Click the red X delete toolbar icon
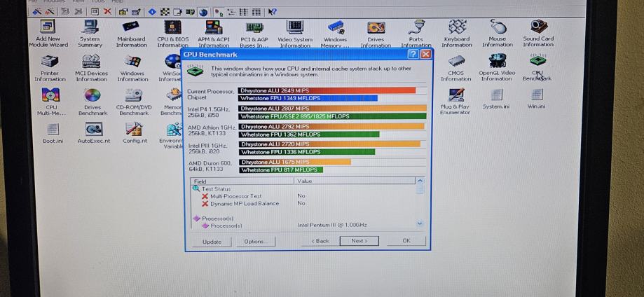The height and width of the screenshot is (297, 644). point(107,11)
